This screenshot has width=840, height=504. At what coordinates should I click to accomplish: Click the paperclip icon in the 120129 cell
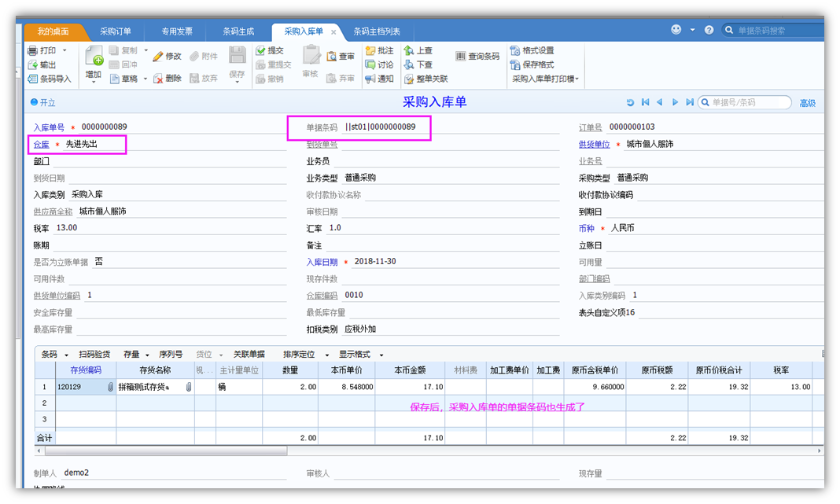110,387
